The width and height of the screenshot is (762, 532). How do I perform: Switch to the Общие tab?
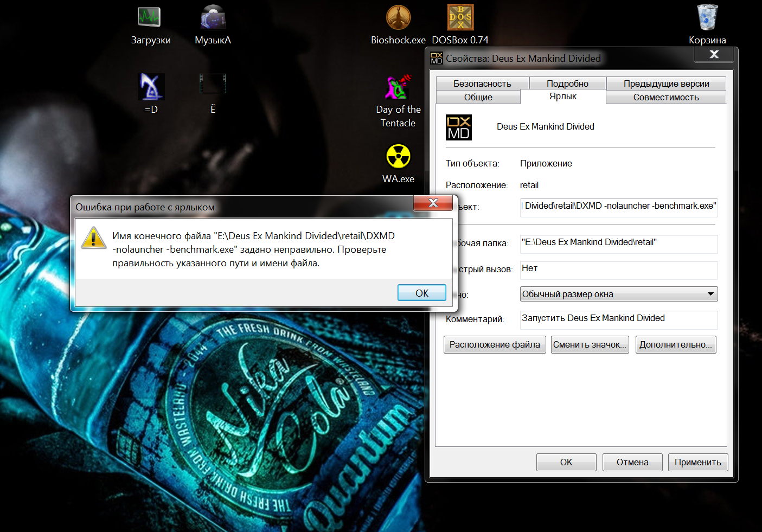coord(478,97)
